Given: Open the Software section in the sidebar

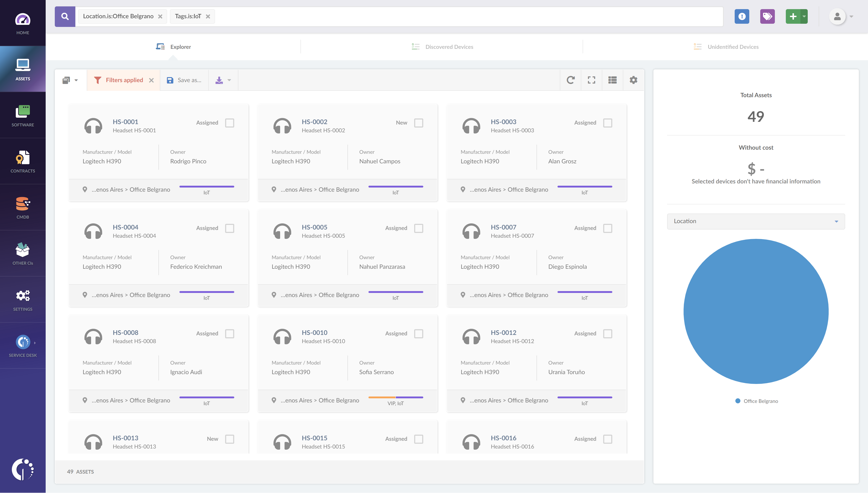Looking at the screenshot, I should pyautogui.click(x=22, y=115).
